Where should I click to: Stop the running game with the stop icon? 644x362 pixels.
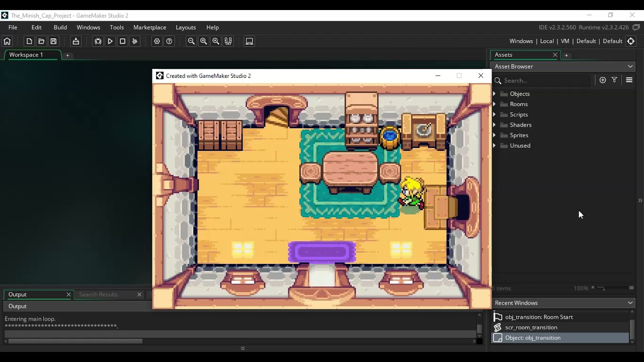pos(122,41)
